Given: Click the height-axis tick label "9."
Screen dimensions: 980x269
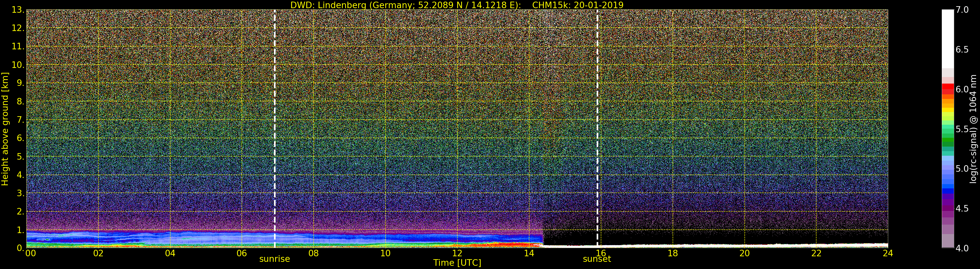Looking at the screenshot, I should (20, 83).
